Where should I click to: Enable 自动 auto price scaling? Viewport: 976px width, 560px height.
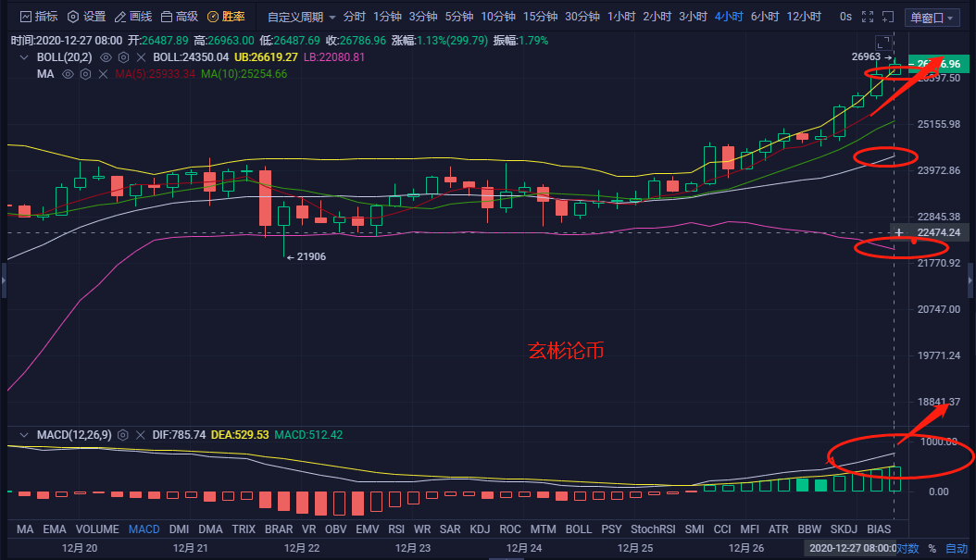pos(958,548)
